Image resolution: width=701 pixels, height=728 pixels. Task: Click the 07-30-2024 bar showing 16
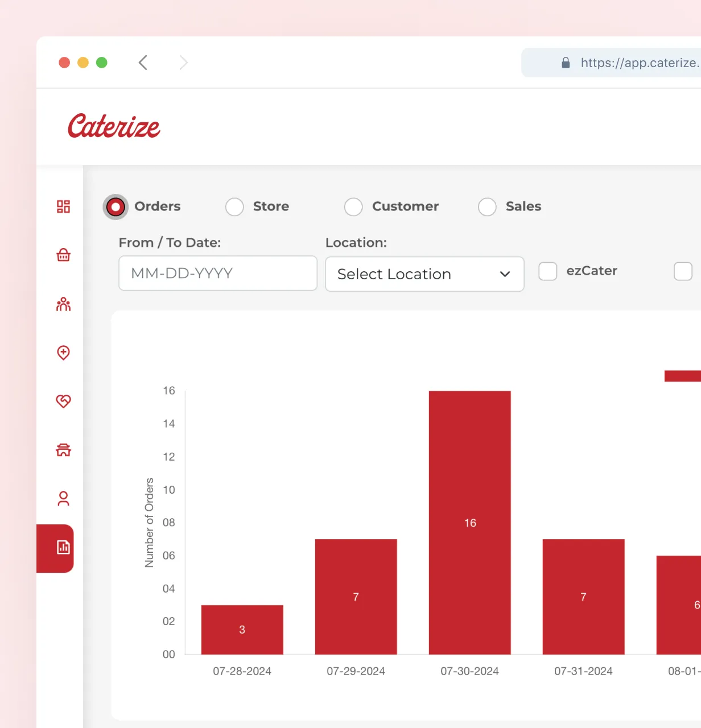point(469,522)
